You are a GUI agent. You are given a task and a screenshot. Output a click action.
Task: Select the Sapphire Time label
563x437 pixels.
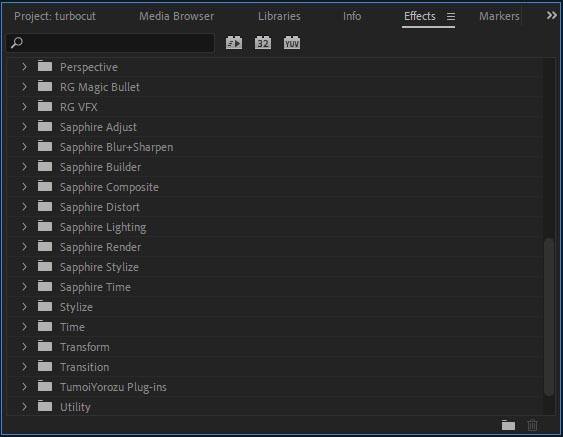click(95, 287)
